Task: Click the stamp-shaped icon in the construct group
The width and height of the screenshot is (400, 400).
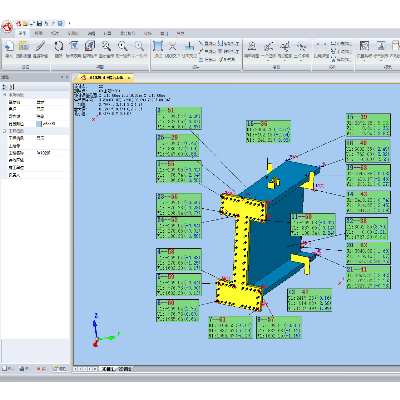Action: tap(252, 46)
